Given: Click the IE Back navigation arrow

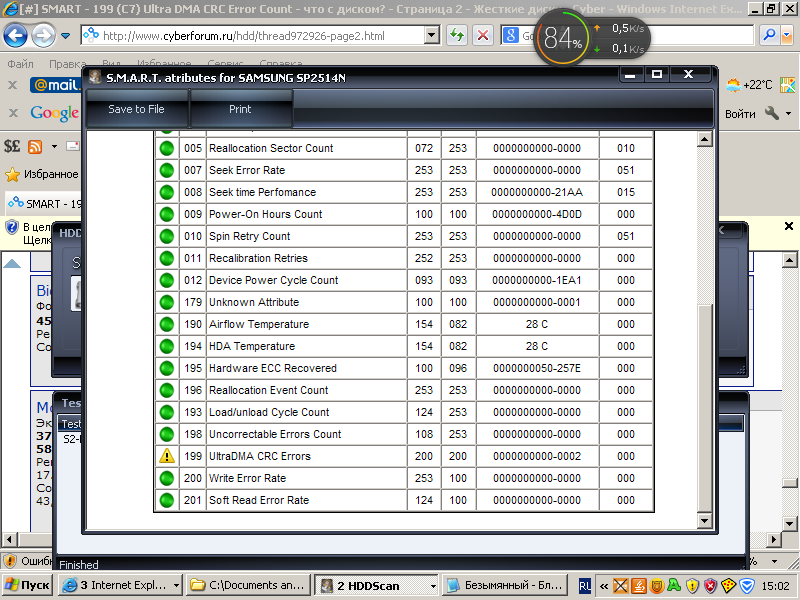Looking at the screenshot, I should (x=16, y=36).
